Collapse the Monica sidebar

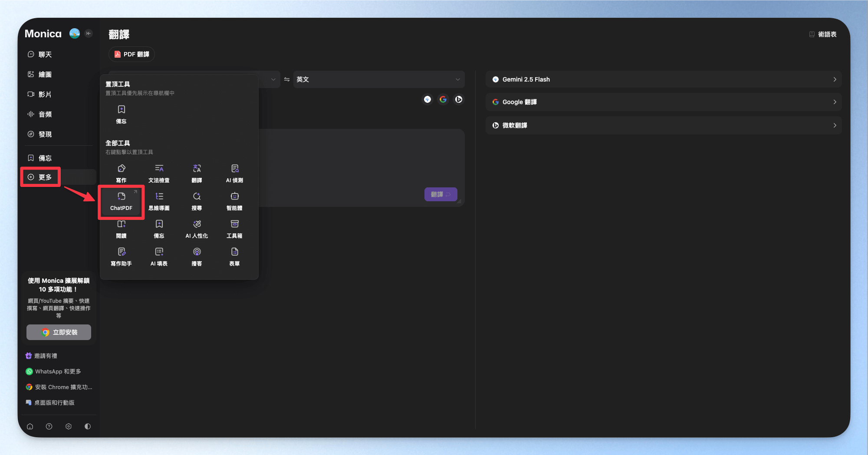[x=89, y=33]
